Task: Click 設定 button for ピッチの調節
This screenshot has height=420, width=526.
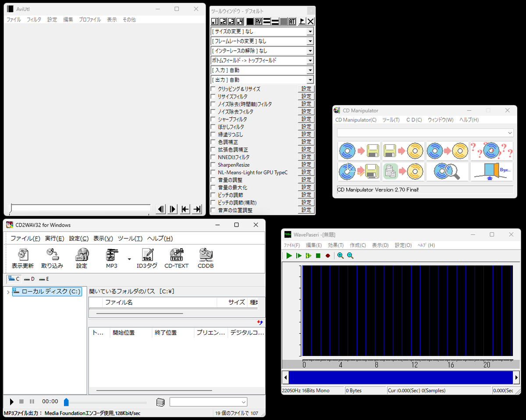Action: (x=306, y=195)
